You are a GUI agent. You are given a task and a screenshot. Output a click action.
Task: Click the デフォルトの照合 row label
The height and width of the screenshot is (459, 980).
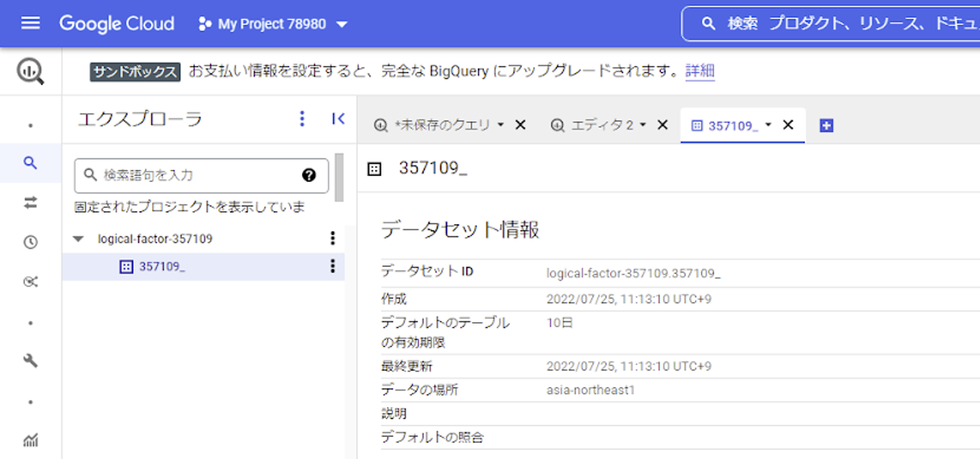coord(433,438)
